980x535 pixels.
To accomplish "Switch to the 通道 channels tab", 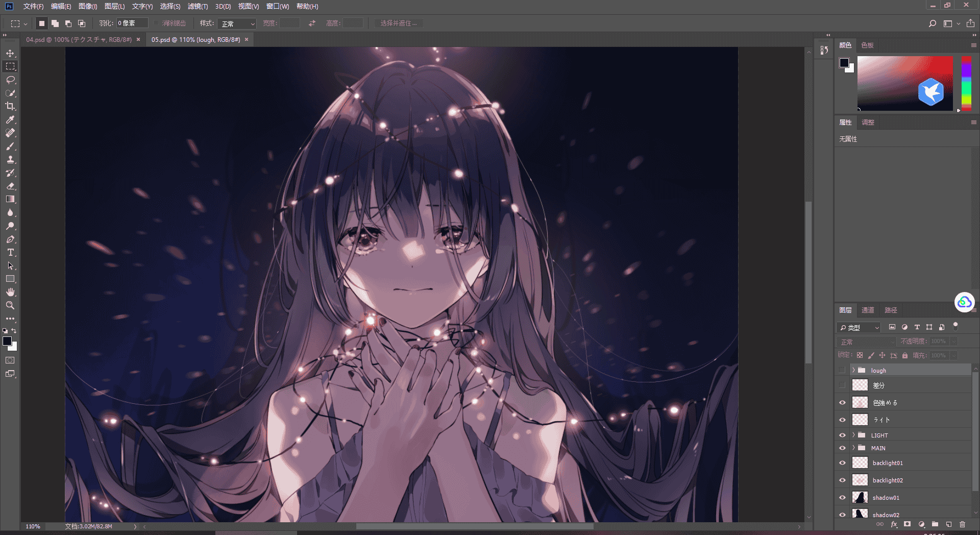I will (x=868, y=310).
